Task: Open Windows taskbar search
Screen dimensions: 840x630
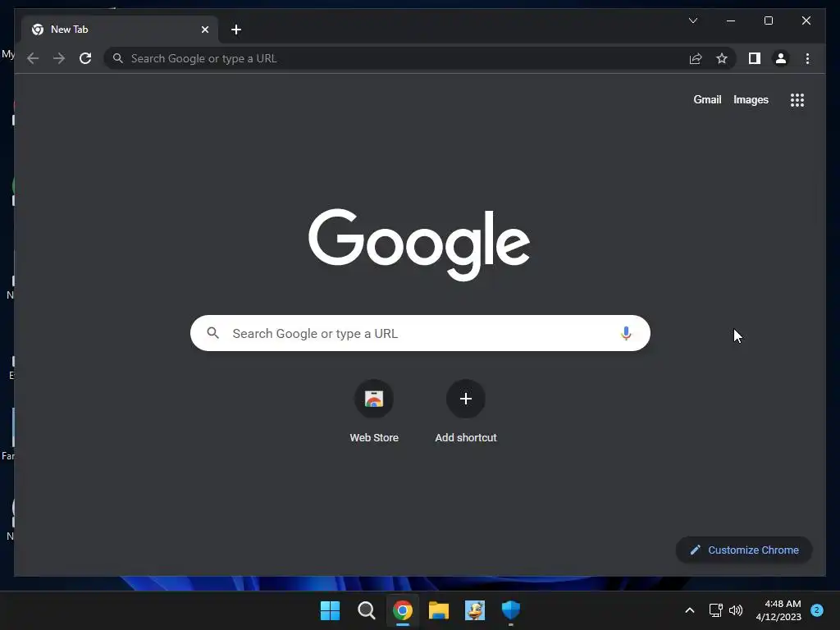Action: point(367,610)
